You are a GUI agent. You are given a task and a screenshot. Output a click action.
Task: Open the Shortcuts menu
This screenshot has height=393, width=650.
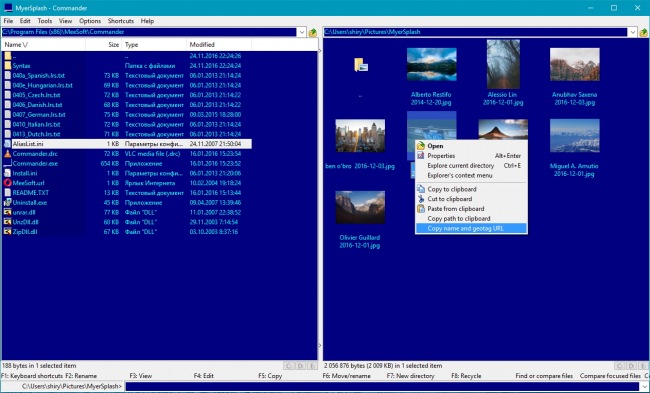pos(121,21)
